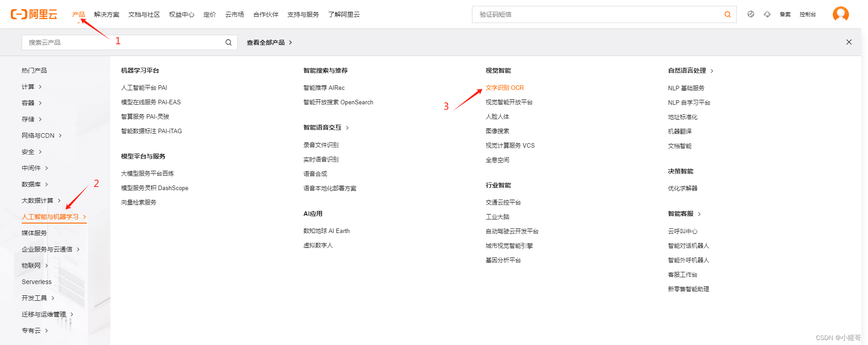Open 合作伙伴 menu

[x=266, y=14]
